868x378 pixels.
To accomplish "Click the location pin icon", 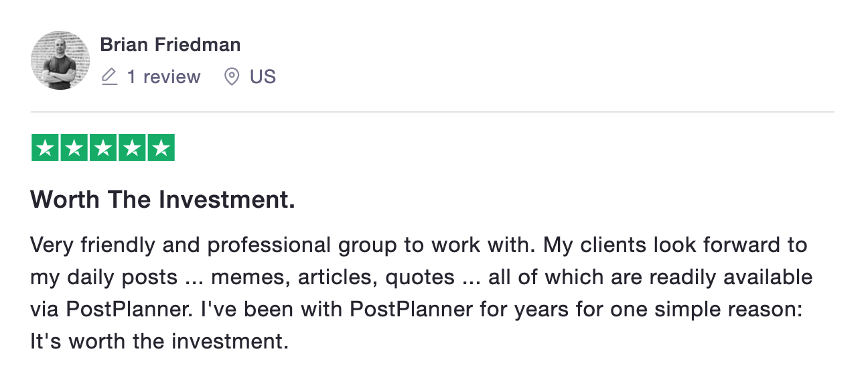I will 232,77.
